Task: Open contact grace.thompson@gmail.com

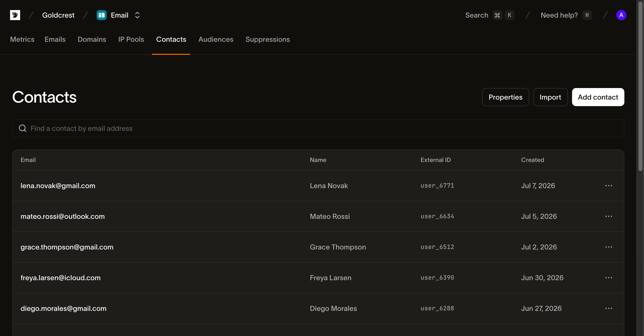Action: point(67,247)
